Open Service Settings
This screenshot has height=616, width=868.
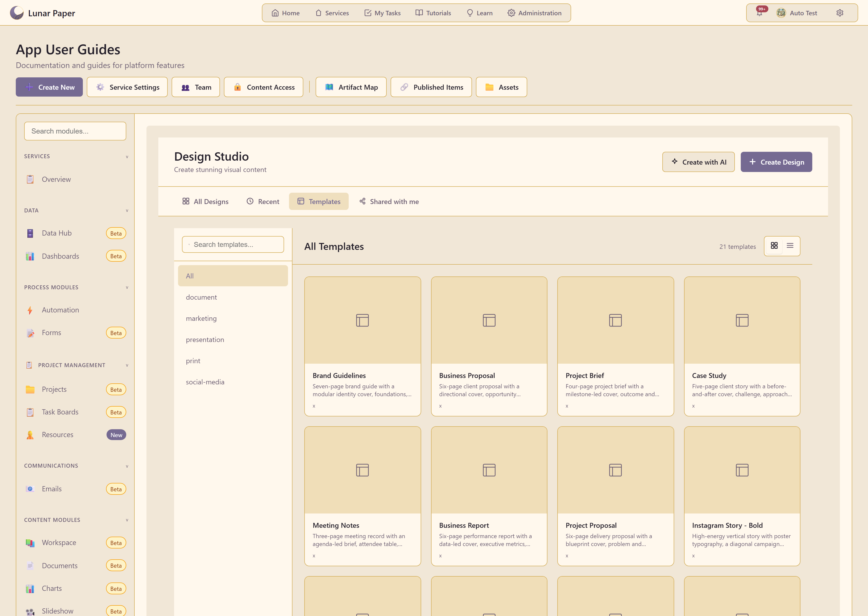tap(127, 87)
